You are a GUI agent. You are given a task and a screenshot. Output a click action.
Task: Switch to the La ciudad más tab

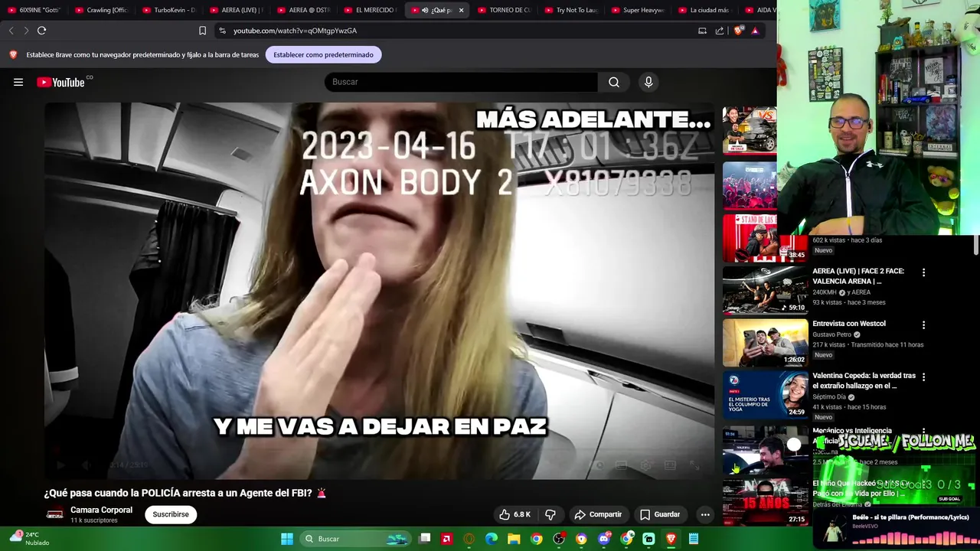pyautogui.click(x=706, y=10)
